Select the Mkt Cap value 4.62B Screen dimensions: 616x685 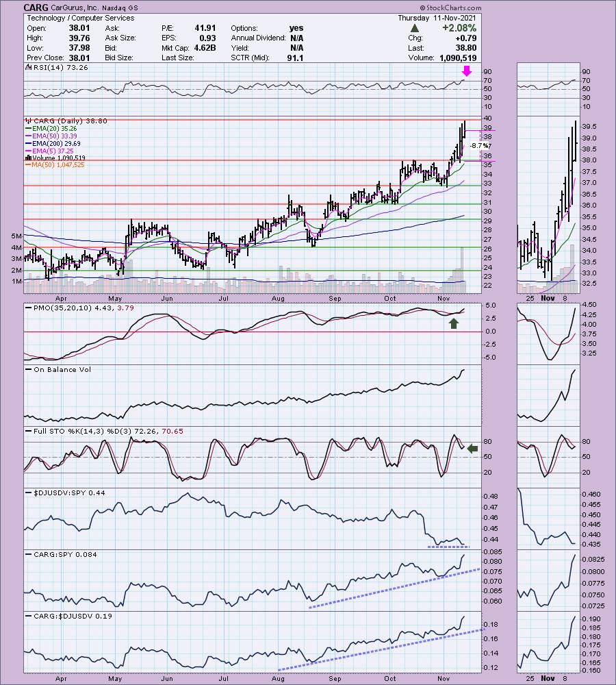point(205,48)
